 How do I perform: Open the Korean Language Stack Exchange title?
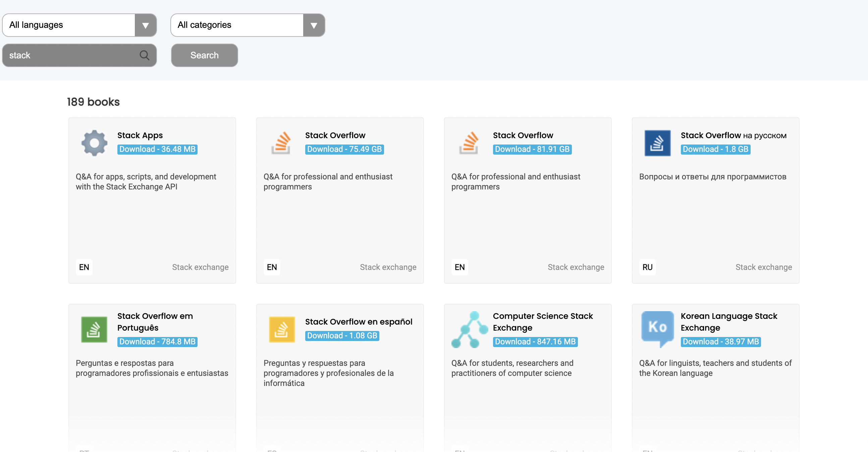tap(729, 322)
